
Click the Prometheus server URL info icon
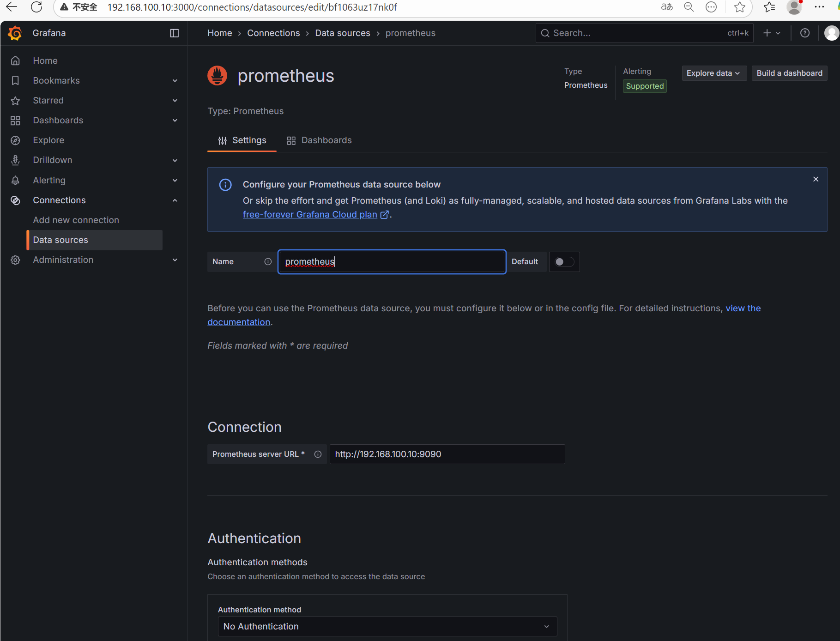[x=318, y=454]
